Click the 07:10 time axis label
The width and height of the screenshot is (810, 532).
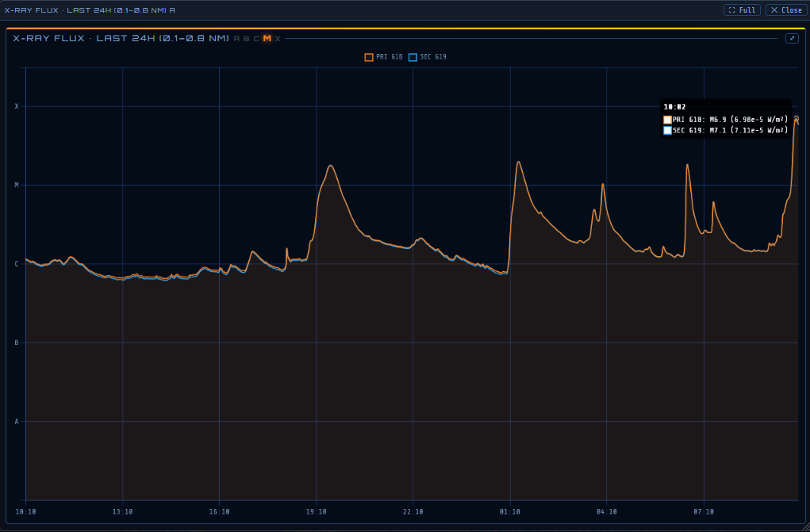704,512
